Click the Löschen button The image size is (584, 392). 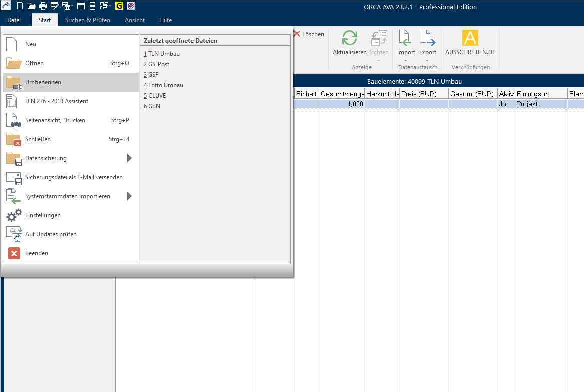[x=309, y=34]
